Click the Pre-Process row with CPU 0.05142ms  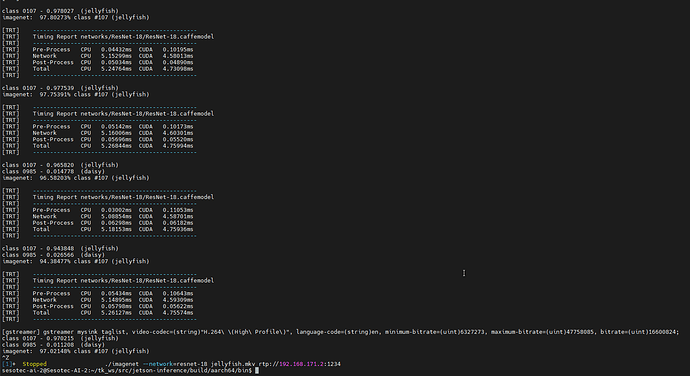pos(98,127)
